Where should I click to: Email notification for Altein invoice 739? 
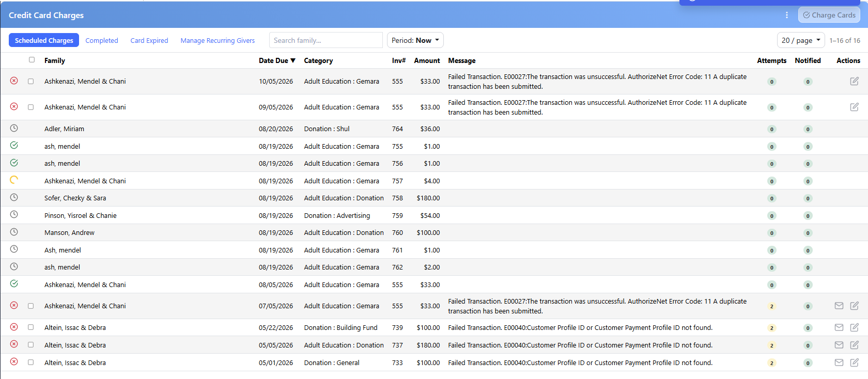[x=839, y=327]
